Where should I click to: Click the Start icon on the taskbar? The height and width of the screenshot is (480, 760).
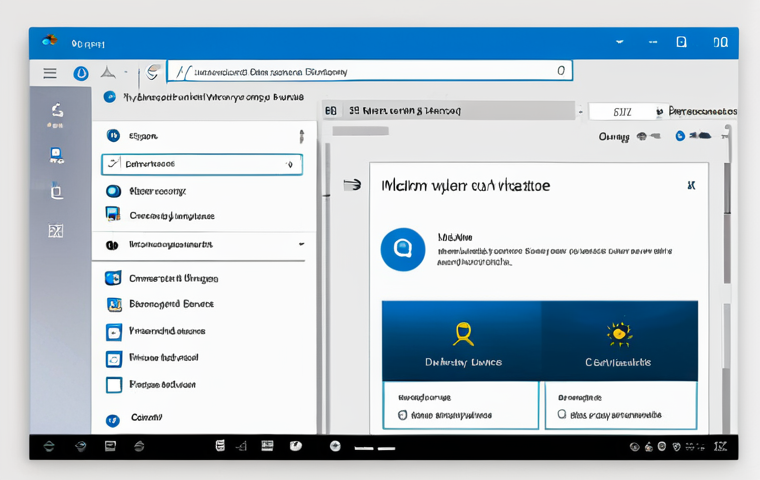point(48,446)
